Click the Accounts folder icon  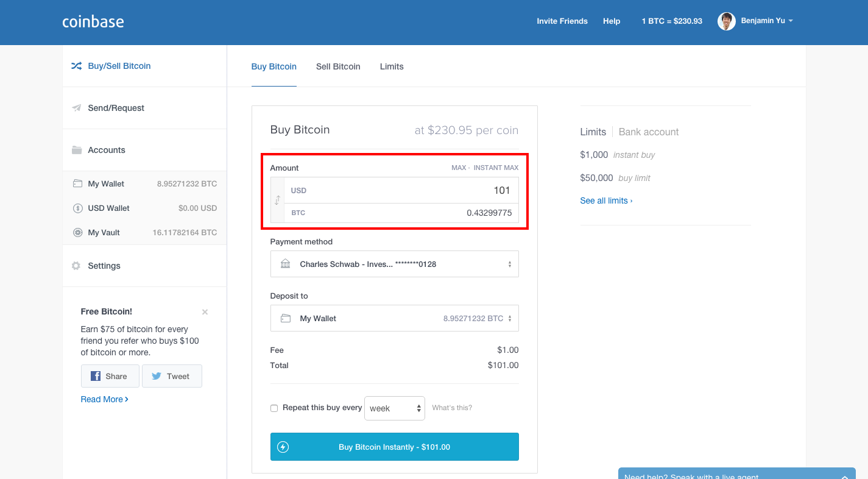pyautogui.click(x=76, y=150)
